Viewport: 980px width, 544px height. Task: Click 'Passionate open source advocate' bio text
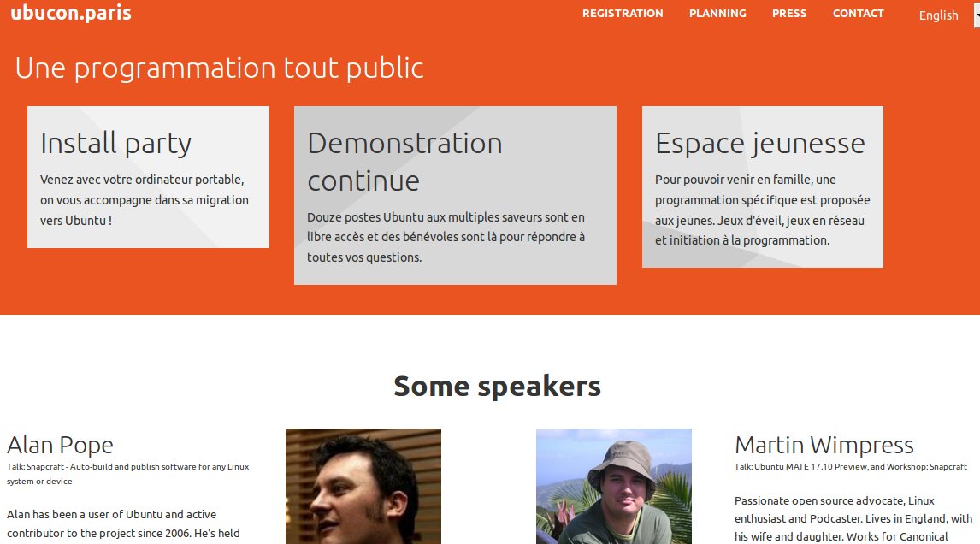pyautogui.click(x=853, y=518)
